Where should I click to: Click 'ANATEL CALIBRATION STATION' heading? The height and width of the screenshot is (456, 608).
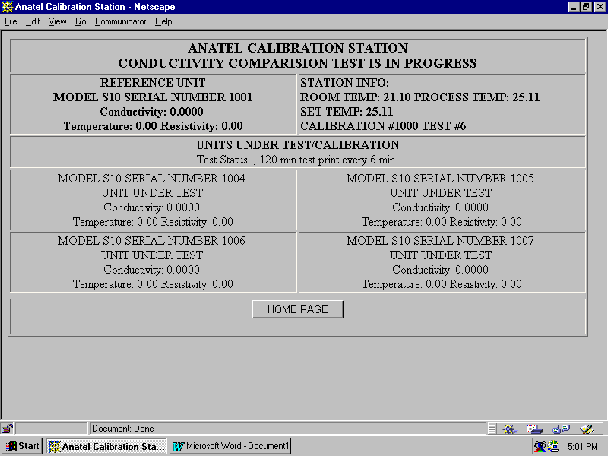pyautogui.click(x=298, y=48)
